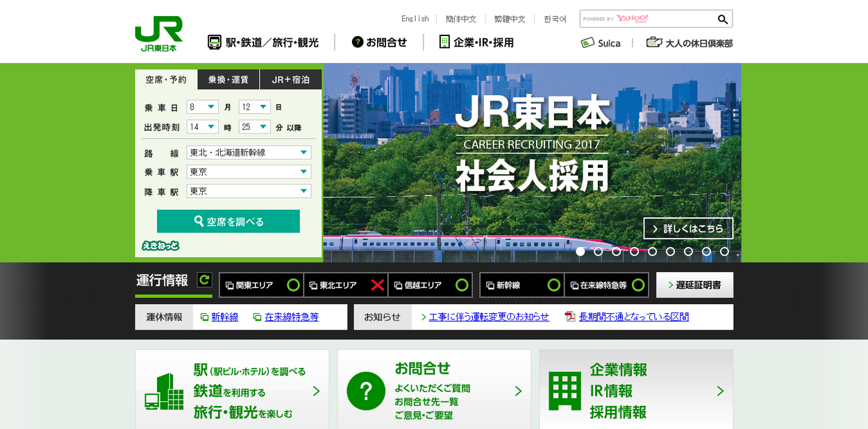Open the boarding month dropdown

click(203, 107)
